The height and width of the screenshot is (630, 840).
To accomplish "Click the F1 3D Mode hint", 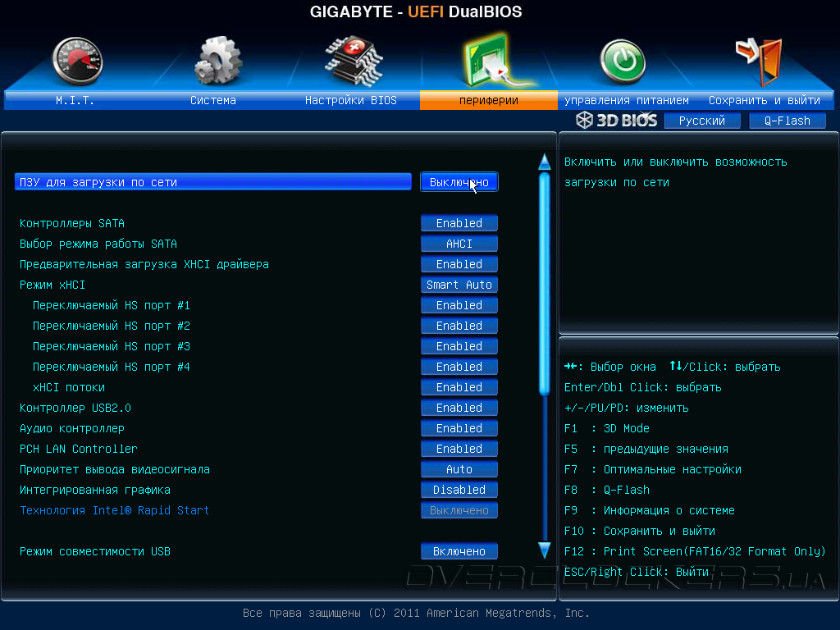I will [x=607, y=428].
